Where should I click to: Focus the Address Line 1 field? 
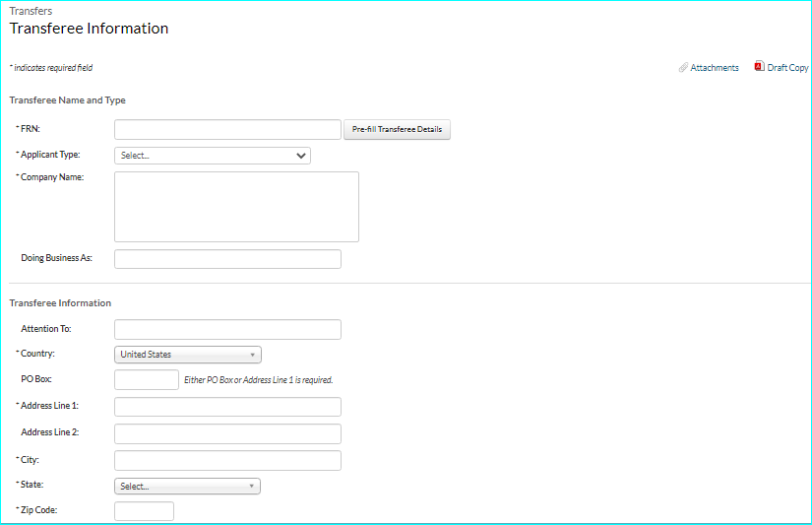[x=228, y=407]
